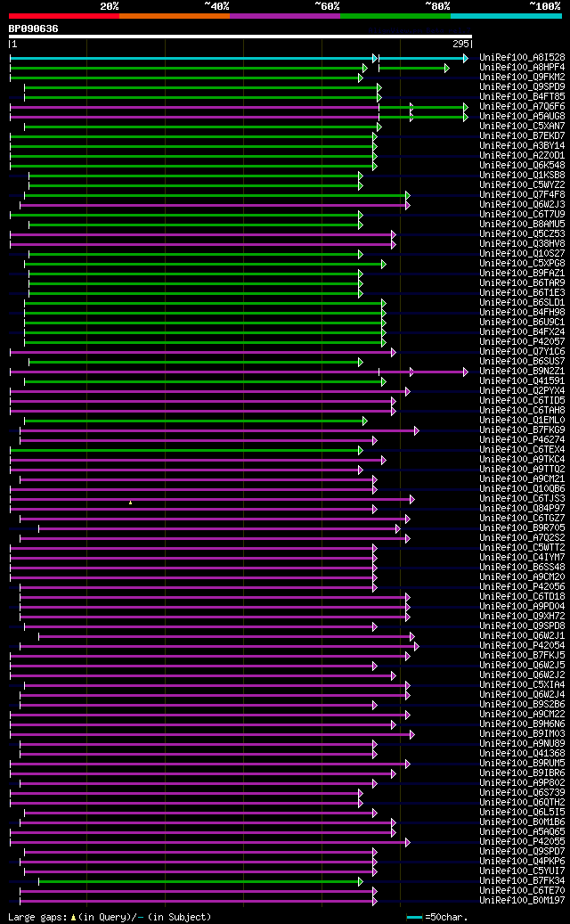This screenshot has width=570, height=924.
Task: Click the purple ~60% legend color segment
Action: click(285, 16)
